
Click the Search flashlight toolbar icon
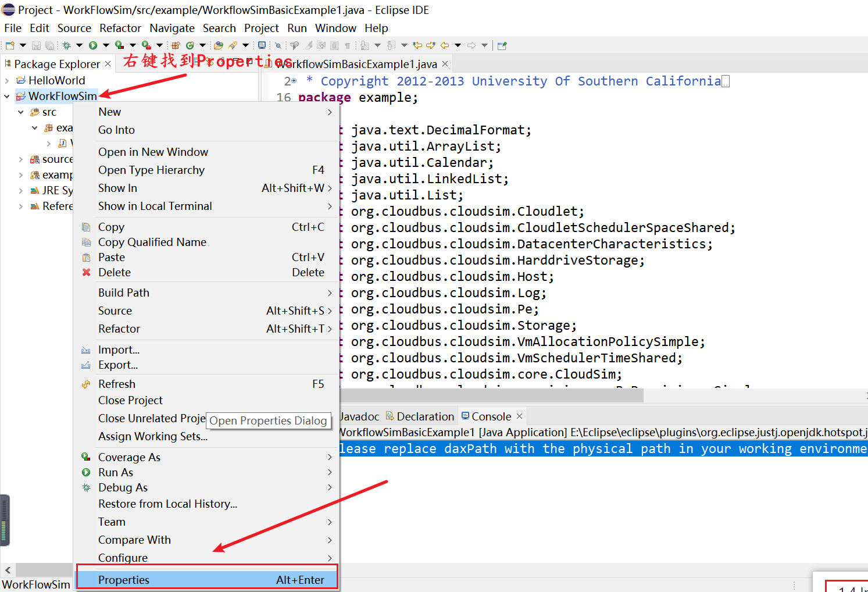pos(233,45)
